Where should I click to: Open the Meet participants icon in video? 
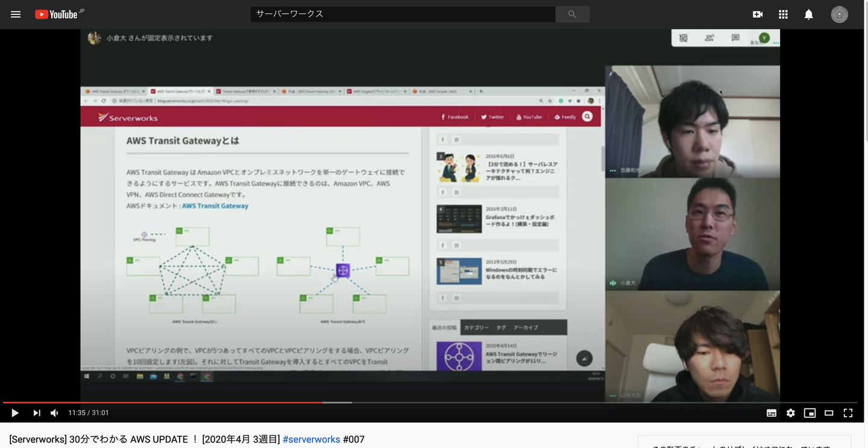point(709,38)
